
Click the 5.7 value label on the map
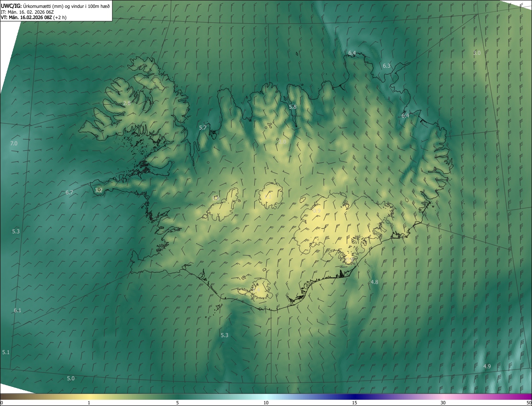[x=203, y=128]
